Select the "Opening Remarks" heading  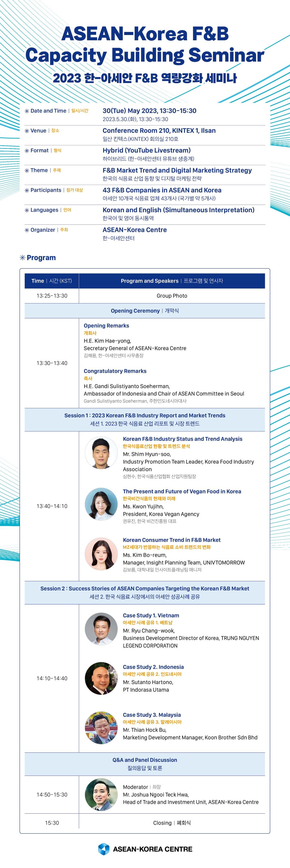tap(106, 325)
